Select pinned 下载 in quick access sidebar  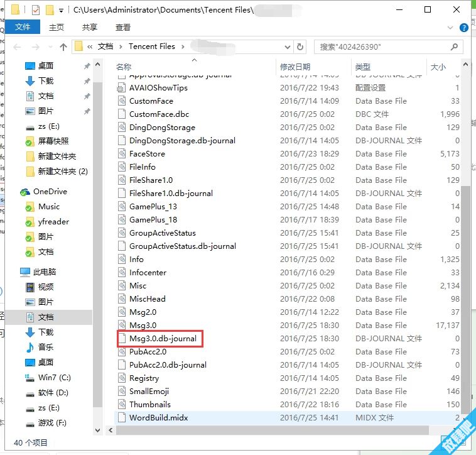[x=46, y=81]
